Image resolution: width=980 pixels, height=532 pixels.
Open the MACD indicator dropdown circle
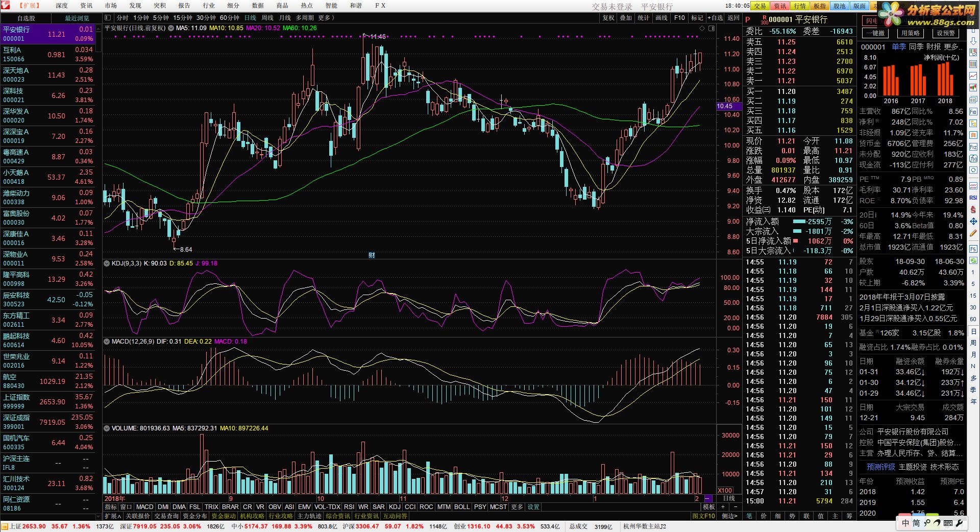click(107, 342)
